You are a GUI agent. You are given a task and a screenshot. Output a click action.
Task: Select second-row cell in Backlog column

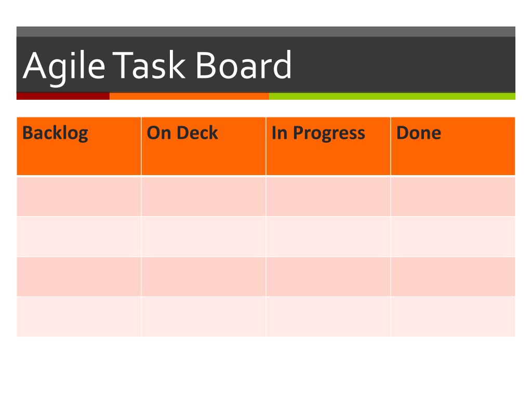pyautogui.click(x=79, y=236)
